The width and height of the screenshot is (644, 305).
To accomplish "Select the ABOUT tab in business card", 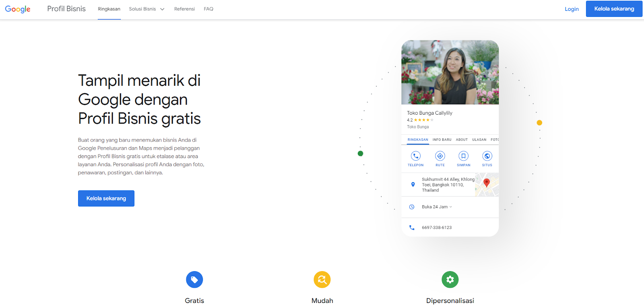I will (462, 140).
